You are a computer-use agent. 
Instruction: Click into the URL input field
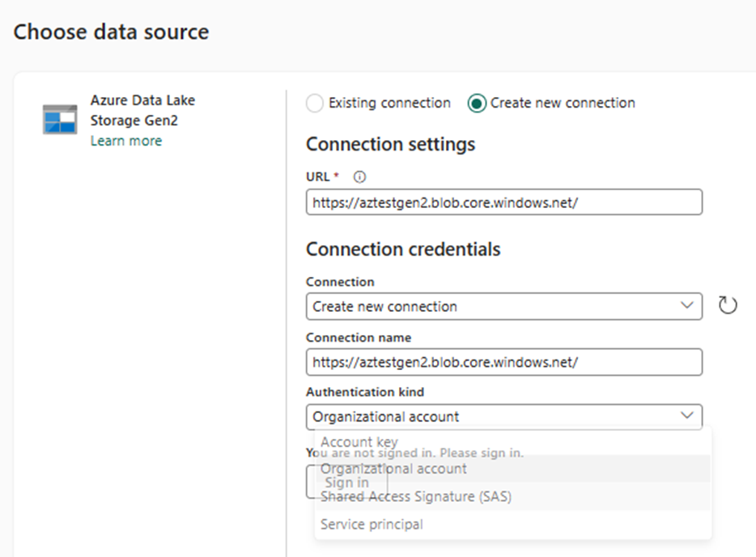pyautogui.click(x=503, y=202)
